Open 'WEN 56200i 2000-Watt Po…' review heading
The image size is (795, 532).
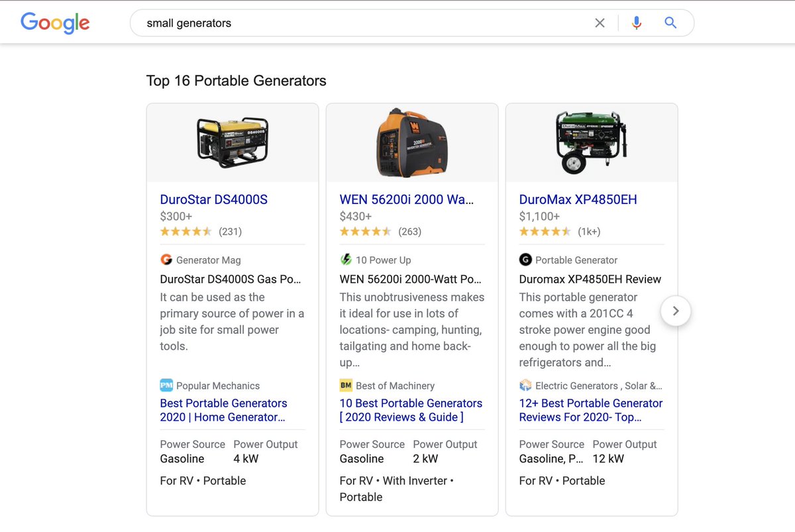point(411,280)
